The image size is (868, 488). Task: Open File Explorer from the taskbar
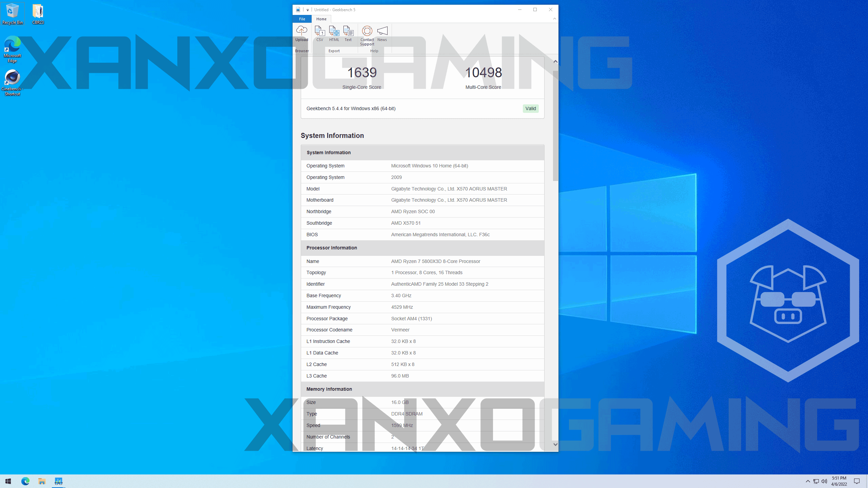[x=42, y=481]
